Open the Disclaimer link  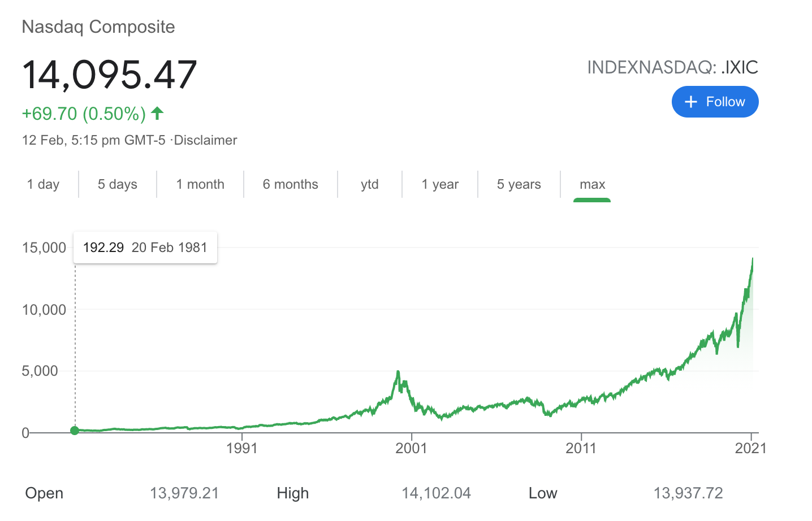(205, 140)
